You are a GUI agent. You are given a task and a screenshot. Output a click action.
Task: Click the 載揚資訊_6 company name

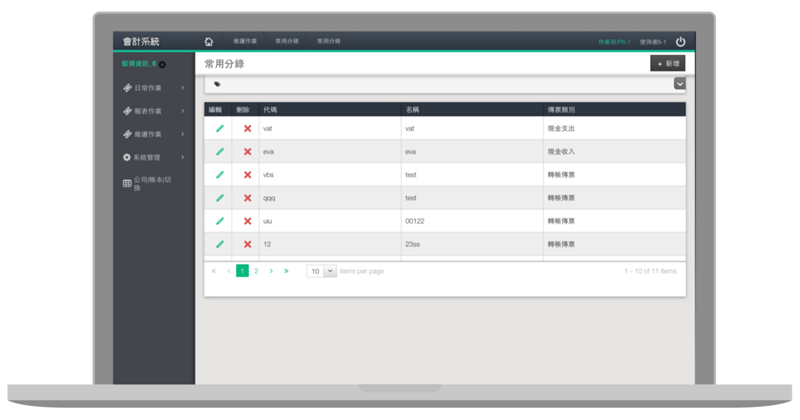139,64
